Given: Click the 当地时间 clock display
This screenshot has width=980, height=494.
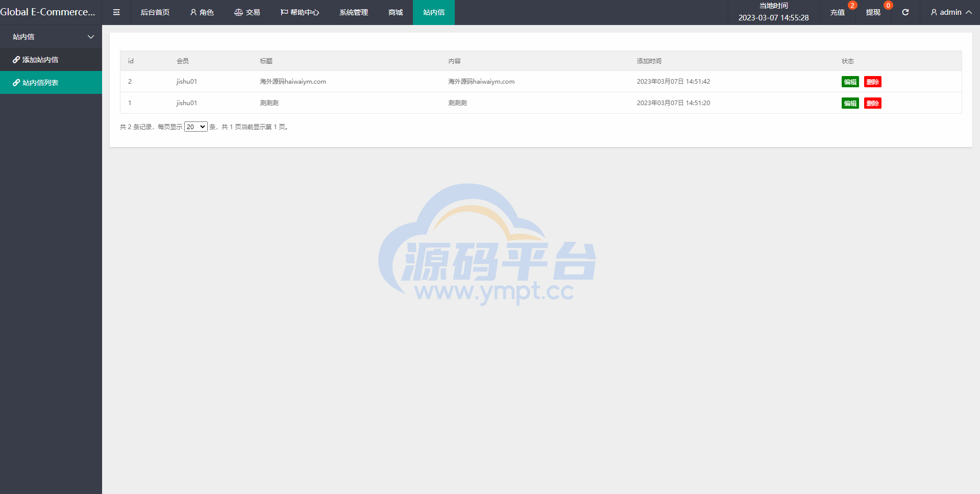Looking at the screenshot, I should (774, 12).
